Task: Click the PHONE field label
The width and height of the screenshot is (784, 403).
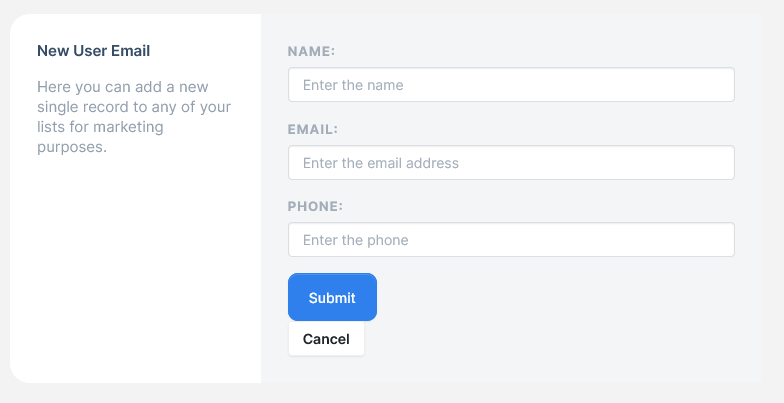Action: [x=315, y=206]
